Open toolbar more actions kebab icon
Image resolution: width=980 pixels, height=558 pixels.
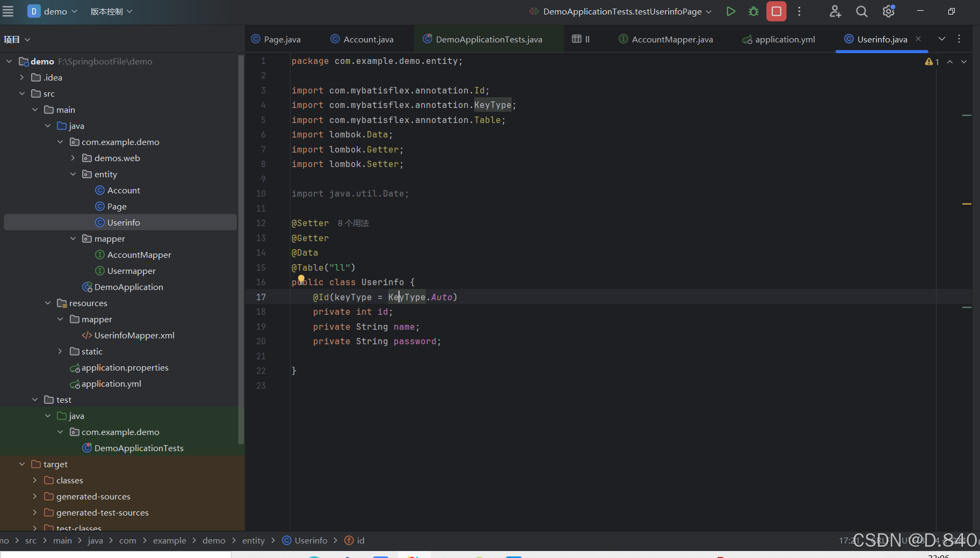tap(800, 11)
